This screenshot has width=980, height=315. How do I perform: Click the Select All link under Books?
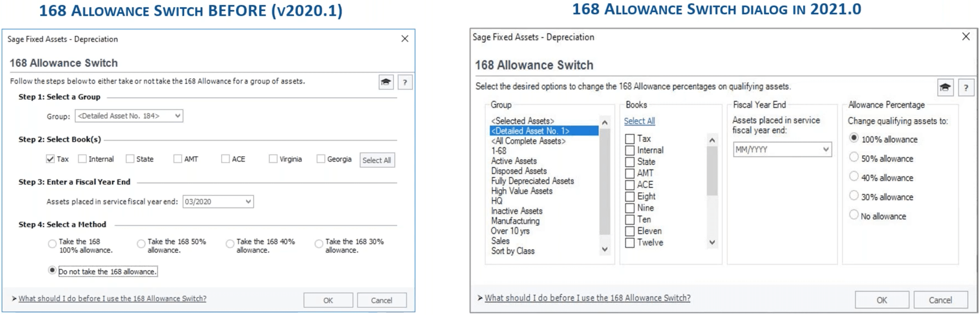[x=639, y=121]
